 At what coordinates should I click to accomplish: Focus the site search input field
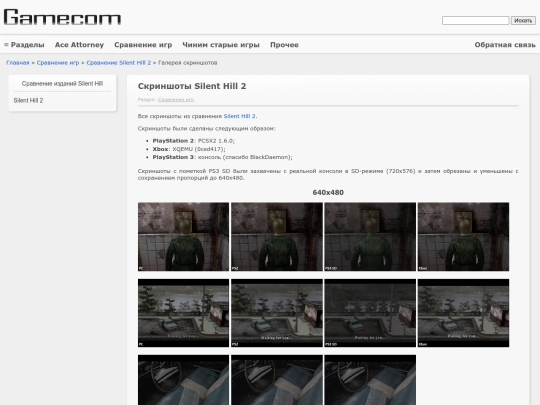(475, 21)
